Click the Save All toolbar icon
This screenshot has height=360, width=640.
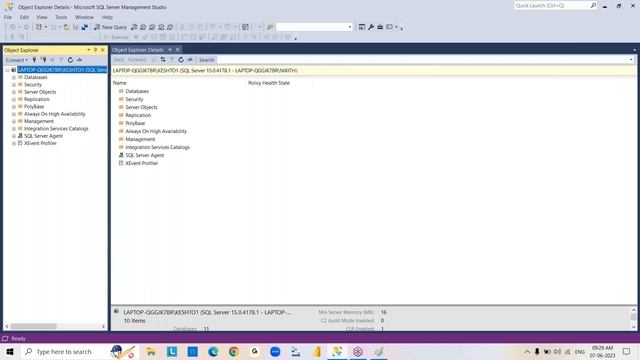pos(84,27)
